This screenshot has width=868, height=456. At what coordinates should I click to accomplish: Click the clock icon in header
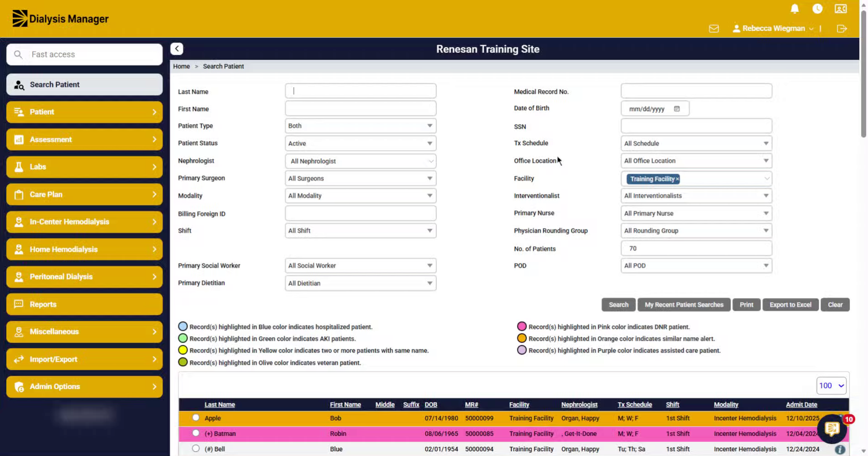(x=817, y=9)
